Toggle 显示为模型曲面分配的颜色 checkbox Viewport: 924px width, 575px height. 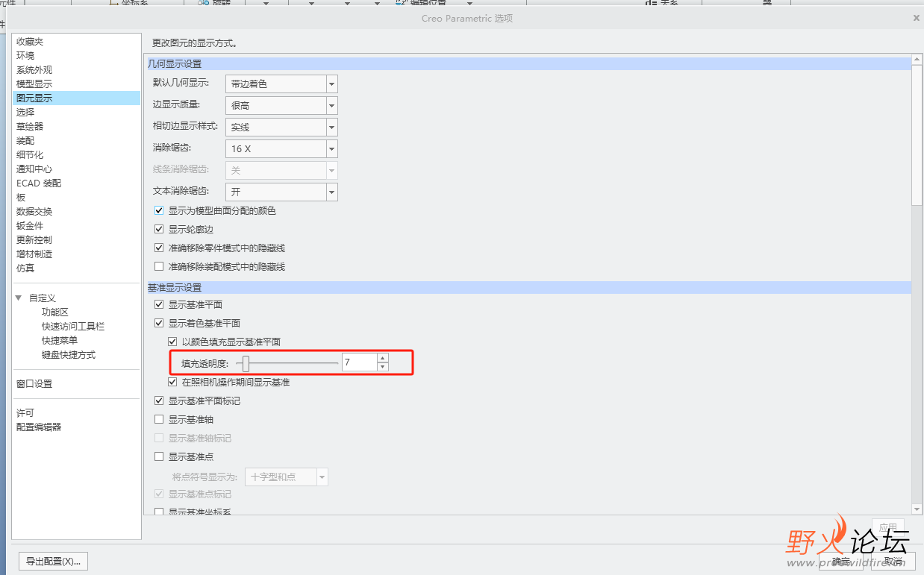159,211
